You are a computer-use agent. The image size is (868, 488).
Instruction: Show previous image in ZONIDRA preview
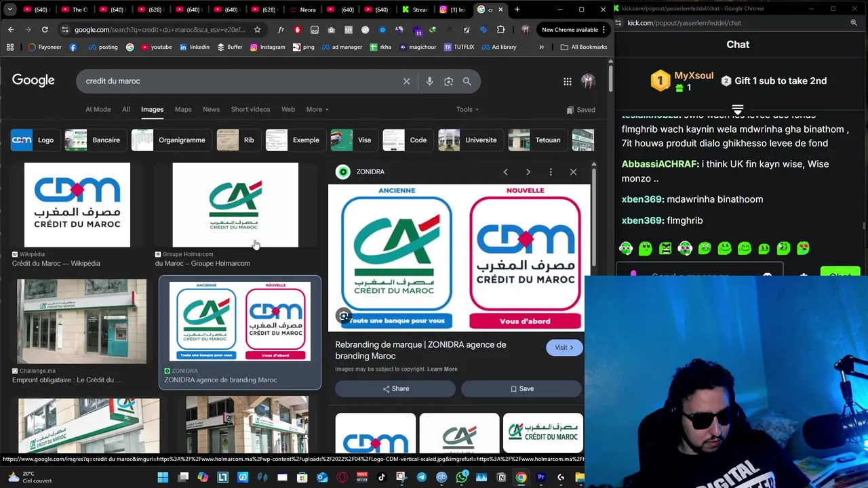[505, 172]
